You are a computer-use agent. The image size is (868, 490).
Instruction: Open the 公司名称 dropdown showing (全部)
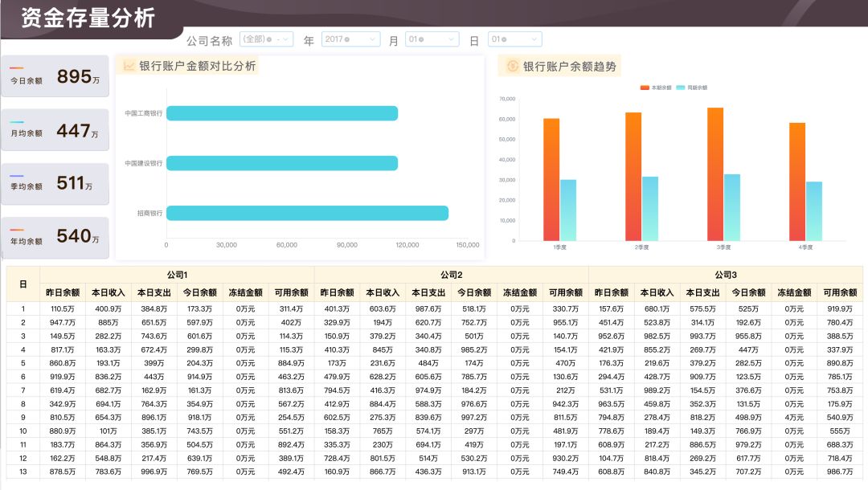[x=266, y=39]
